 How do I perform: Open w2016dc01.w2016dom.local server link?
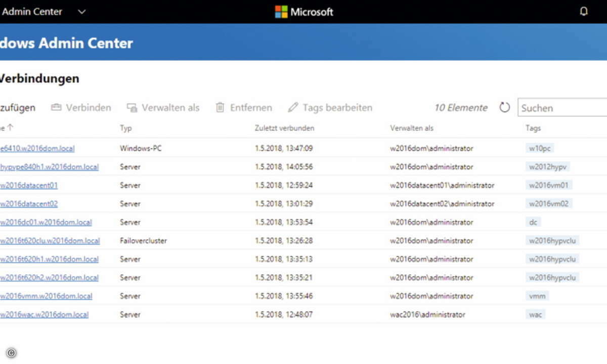(x=46, y=222)
